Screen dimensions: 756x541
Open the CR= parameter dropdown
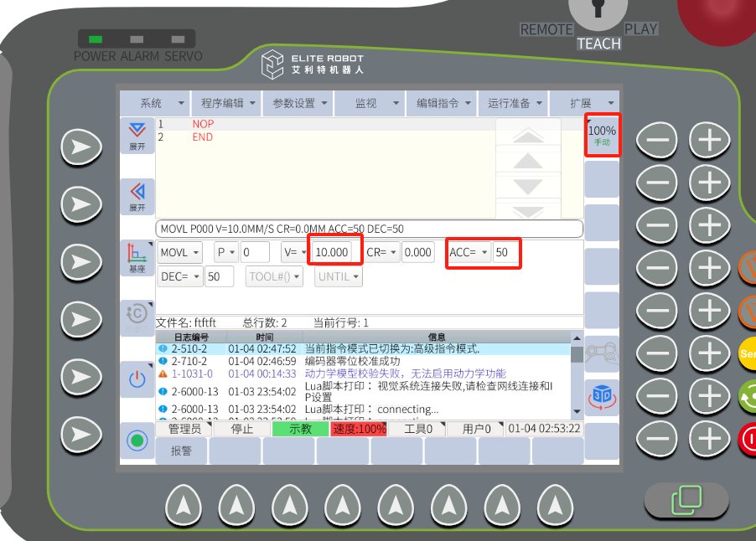tap(382, 252)
